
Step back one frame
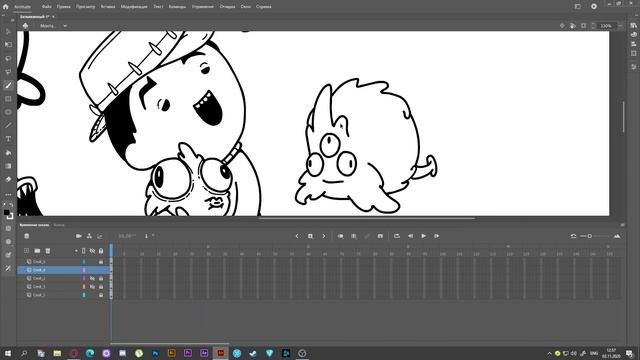pyautogui.click(x=410, y=236)
